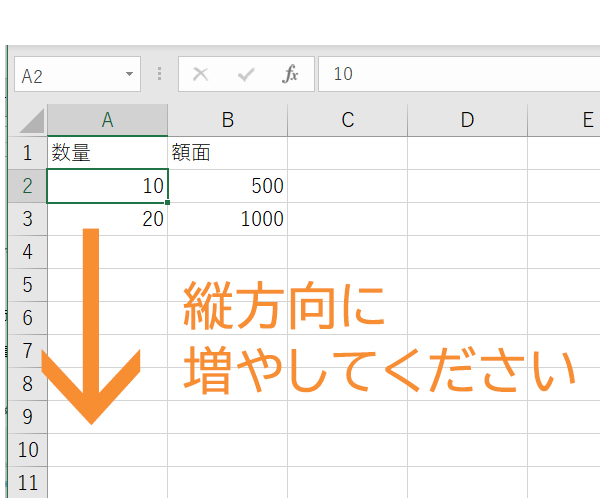
Task: Select column A header
Action: 108,120
